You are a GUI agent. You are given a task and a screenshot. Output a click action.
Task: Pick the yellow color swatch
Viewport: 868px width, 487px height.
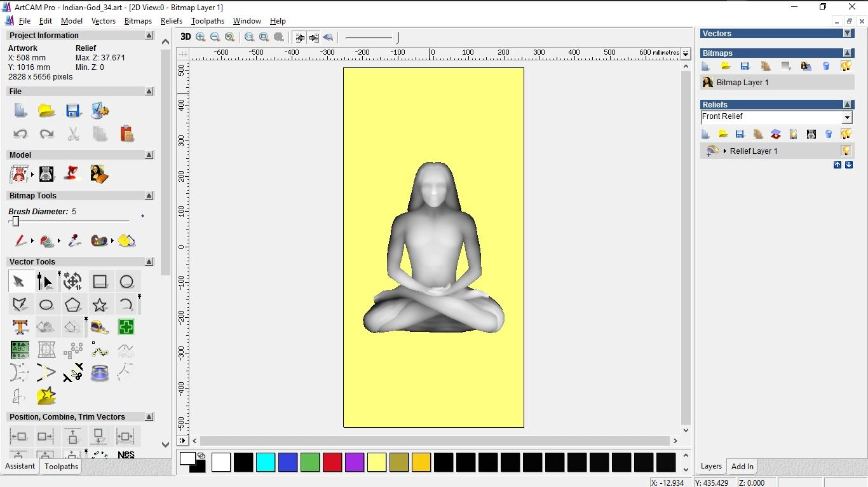pos(377,462)
